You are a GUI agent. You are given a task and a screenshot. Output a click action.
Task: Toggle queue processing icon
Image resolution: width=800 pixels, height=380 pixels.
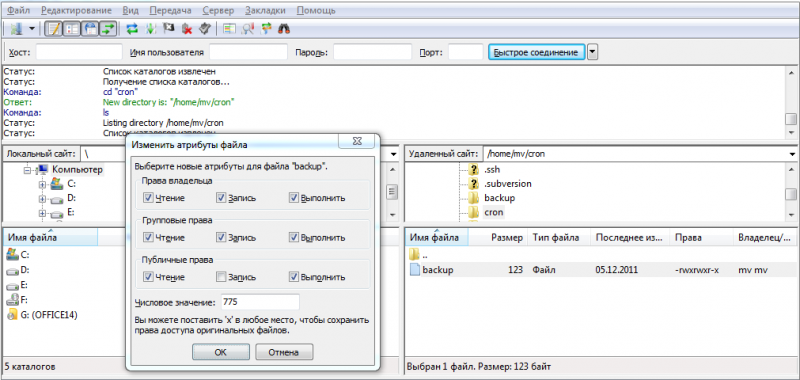pyautogui.click(x=150, y=29)
